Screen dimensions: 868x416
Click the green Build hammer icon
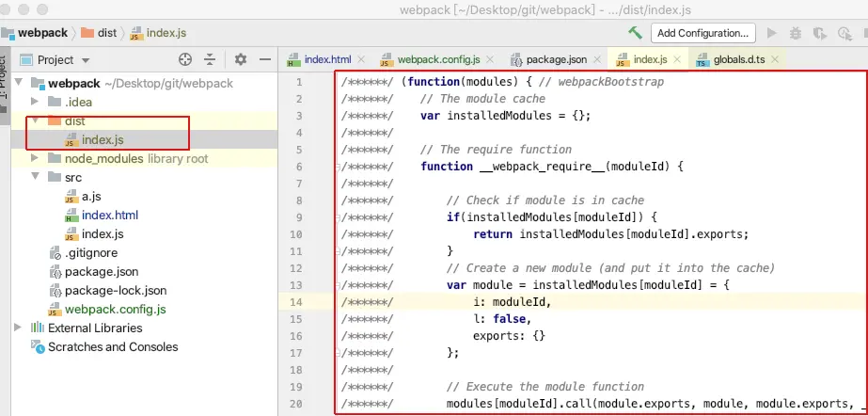click(635, 33)
